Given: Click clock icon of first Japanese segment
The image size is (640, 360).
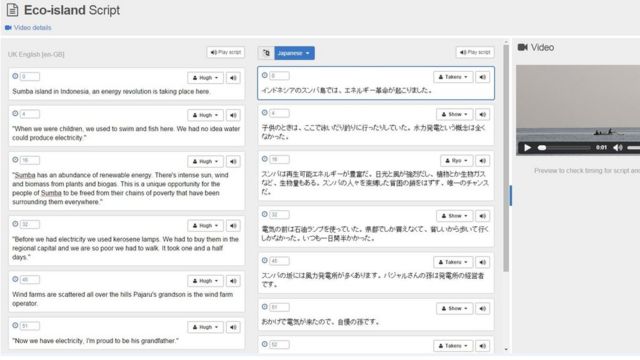Looking at the screenshot, I should coord(264,76).
